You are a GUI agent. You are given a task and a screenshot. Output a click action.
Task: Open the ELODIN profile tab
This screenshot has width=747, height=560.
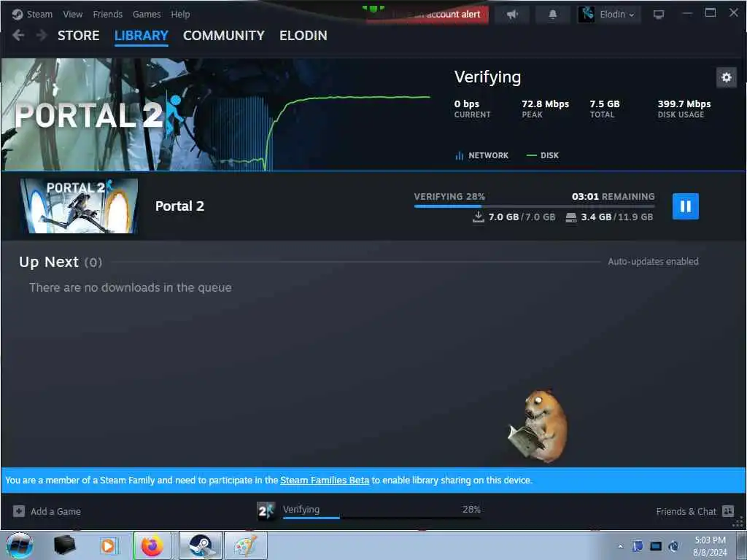point(303,35)
